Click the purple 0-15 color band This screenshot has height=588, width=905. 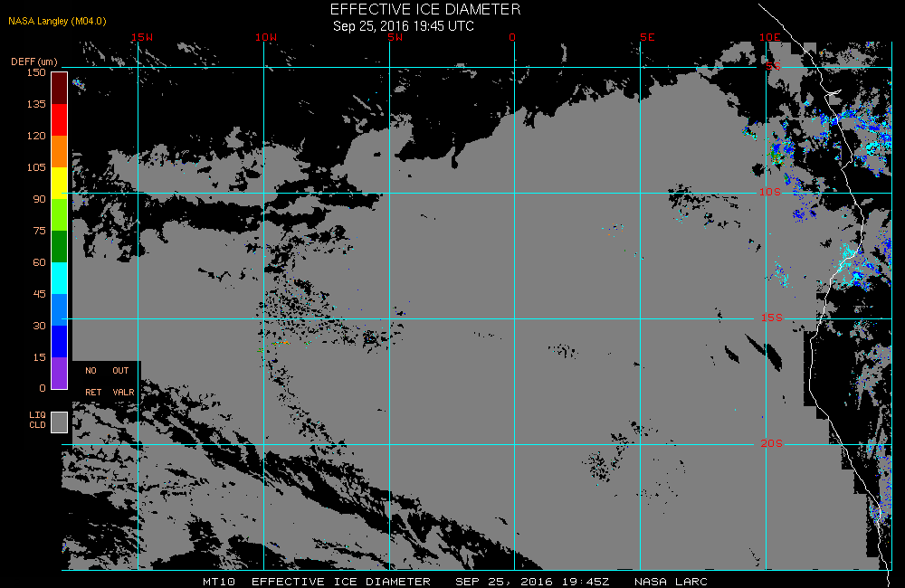click(x=60, y=374)
